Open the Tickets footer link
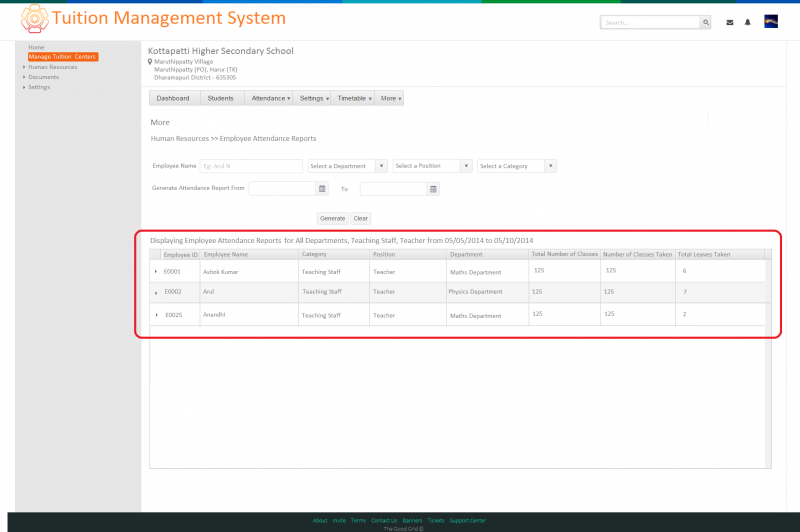 [x=436, y=520]
